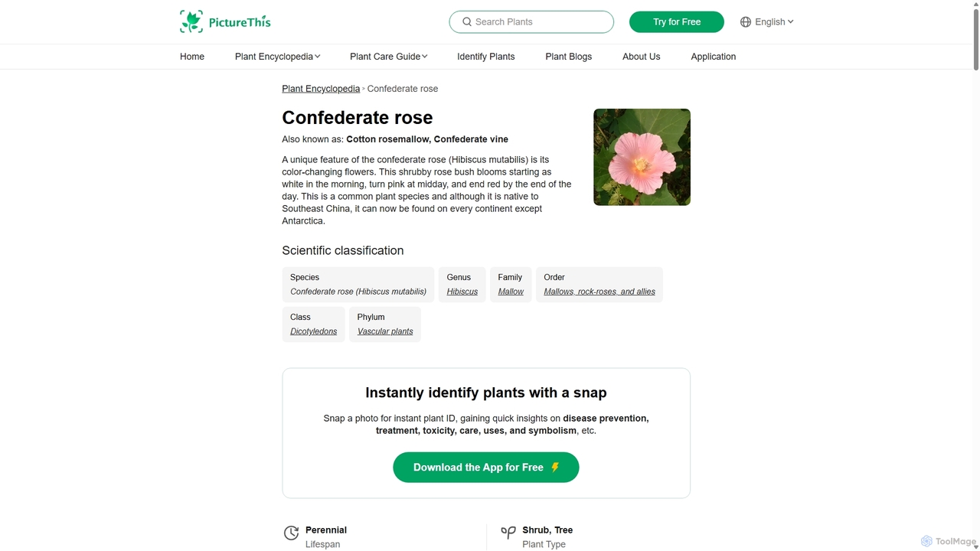The image size is (980, 551).
Task: Click the Shrub, Tree text
Action: click(547, 530)
